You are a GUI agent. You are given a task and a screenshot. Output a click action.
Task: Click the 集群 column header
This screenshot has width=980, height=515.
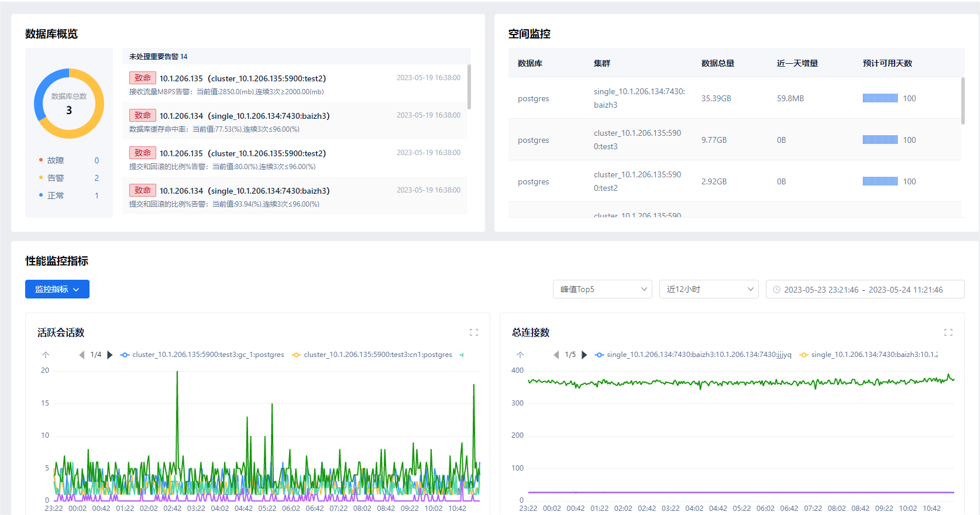tap(602, 63)
